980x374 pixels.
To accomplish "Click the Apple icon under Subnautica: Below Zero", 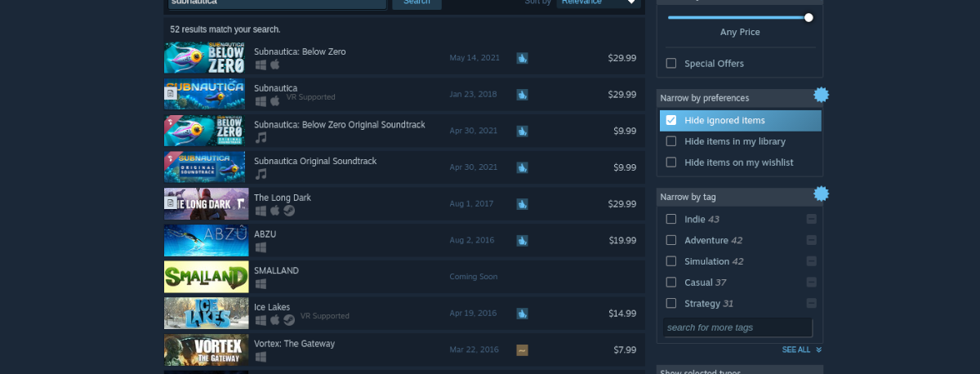I will (274, 65).
